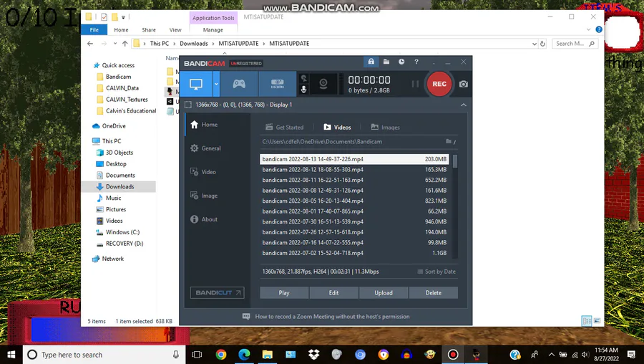This screenshot has height=364, width=644.
Task: Open the File tab in File Explorer
Action: (x=94, y=29)
